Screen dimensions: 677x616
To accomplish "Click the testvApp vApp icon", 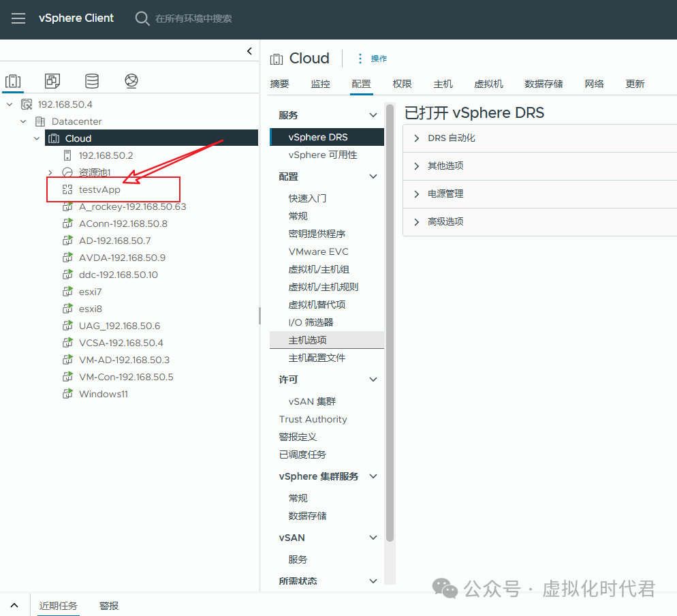I will pos(67,189).
